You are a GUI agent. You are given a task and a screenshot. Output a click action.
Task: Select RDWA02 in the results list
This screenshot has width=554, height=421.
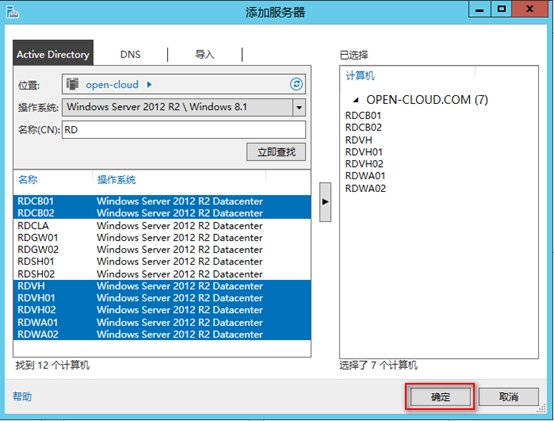(x=162, y=334)
